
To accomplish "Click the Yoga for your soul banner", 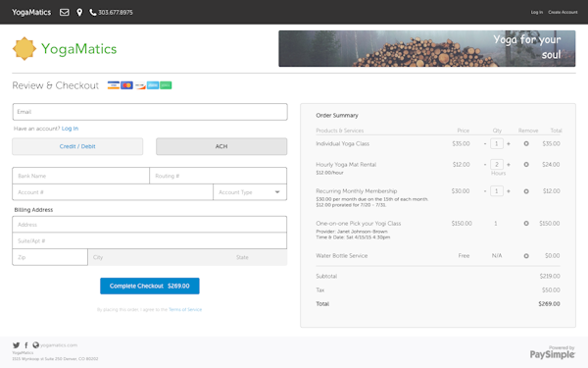I will pyautogui.click(x=426, y=48).
